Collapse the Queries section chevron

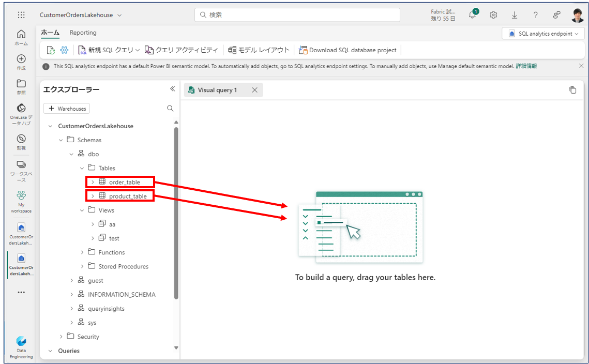coord(50,351)
